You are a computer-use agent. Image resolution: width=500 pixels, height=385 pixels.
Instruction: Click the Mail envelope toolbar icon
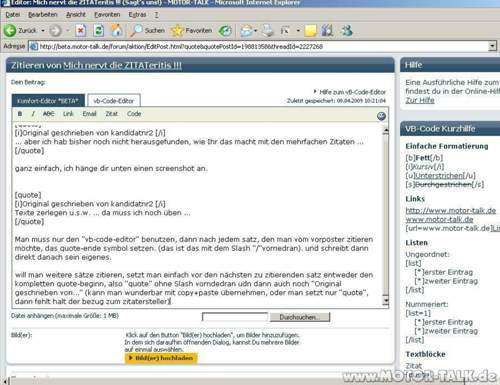coord(246,31)
